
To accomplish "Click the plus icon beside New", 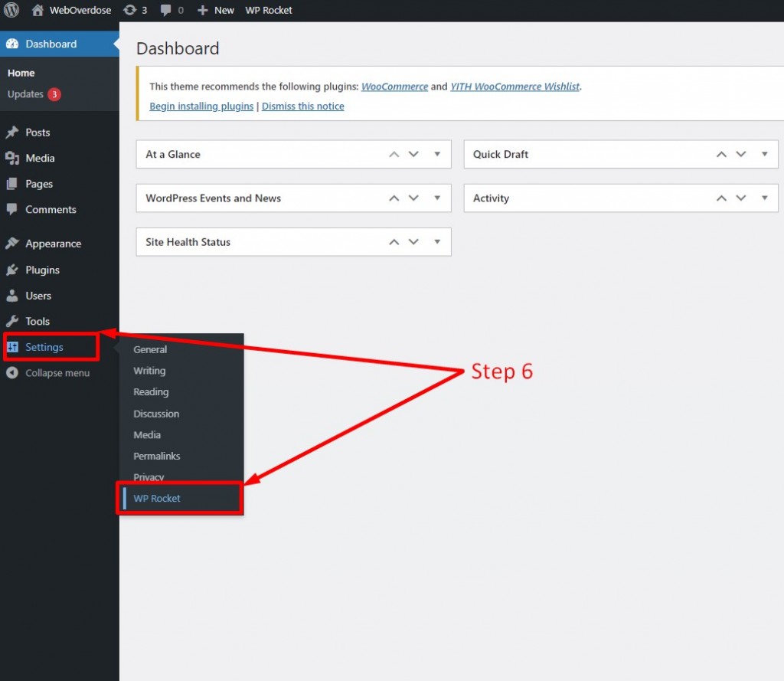I will (x=202, y=10).
